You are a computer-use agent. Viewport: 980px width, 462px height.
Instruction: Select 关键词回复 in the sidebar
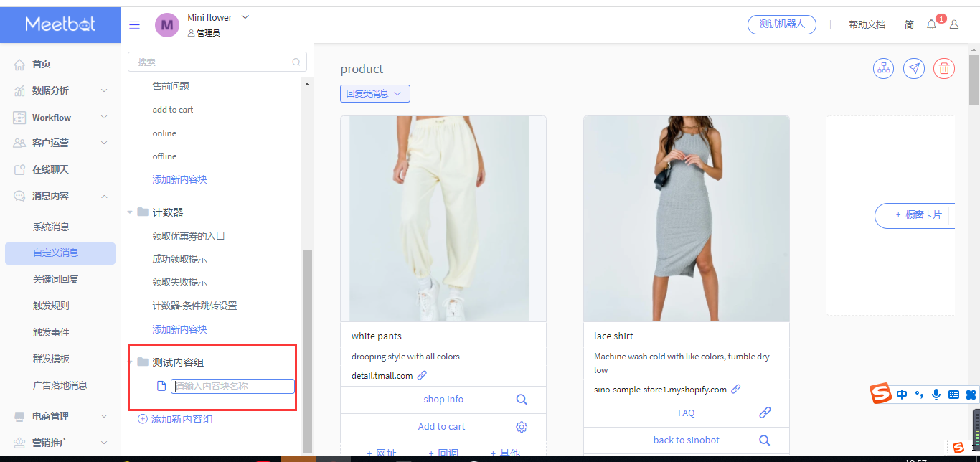point(56,279)
